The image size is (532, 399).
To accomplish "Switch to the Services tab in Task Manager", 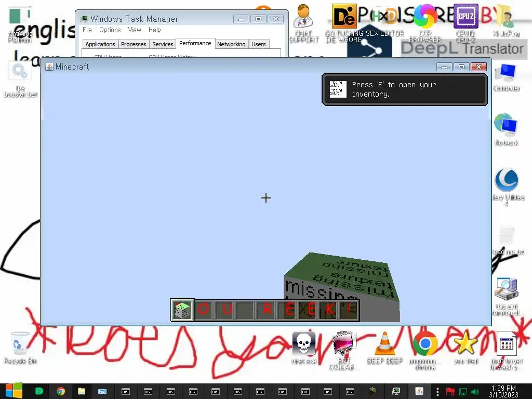I will point(163,44).
